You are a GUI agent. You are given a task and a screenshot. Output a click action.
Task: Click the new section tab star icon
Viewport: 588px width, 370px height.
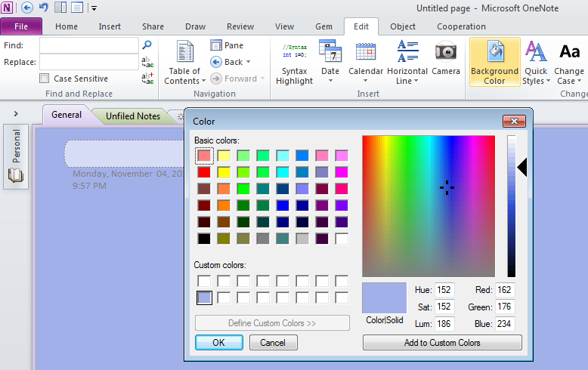[181, 117]
